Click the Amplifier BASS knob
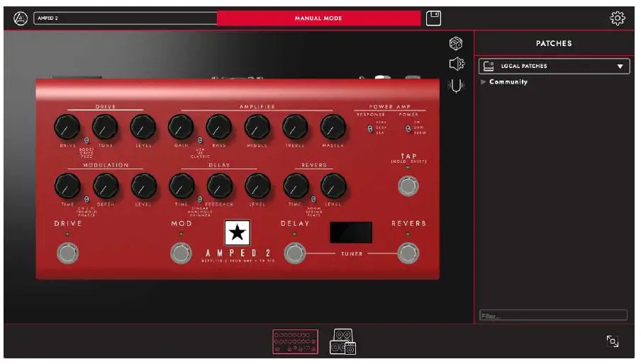This screenshot has height=364, width=641. click(218, 127)
